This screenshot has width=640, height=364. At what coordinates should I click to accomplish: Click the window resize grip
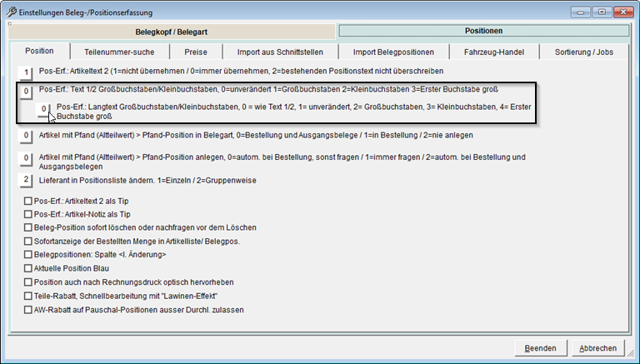[629, 353]
